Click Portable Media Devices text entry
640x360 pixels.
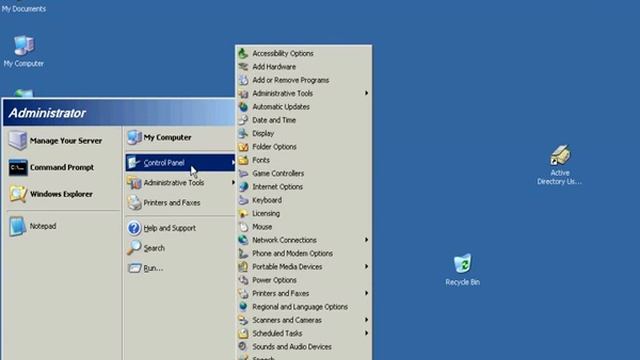[287, 267]
